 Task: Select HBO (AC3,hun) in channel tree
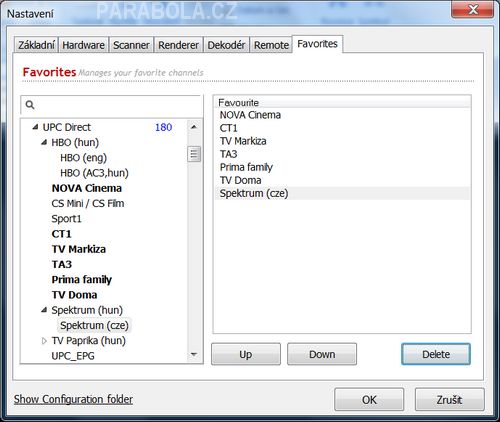(x=94, y=173)
